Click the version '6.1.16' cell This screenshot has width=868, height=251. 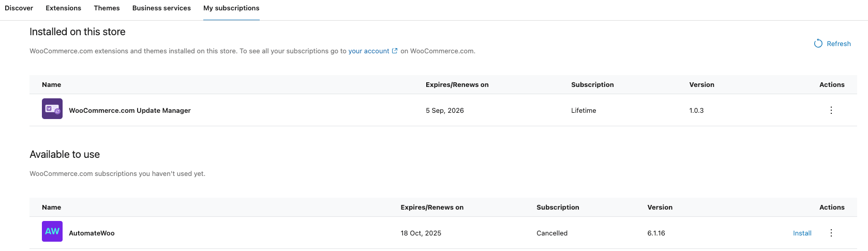click(656, 233)
